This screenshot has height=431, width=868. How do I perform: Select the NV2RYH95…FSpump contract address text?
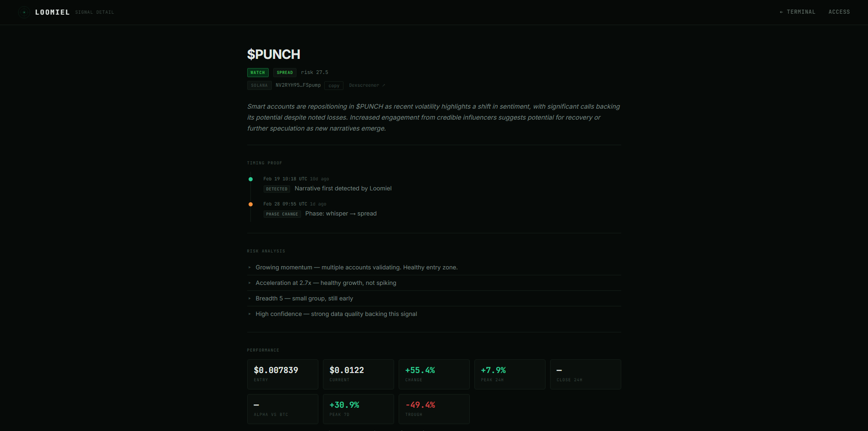tap(298, 85)
